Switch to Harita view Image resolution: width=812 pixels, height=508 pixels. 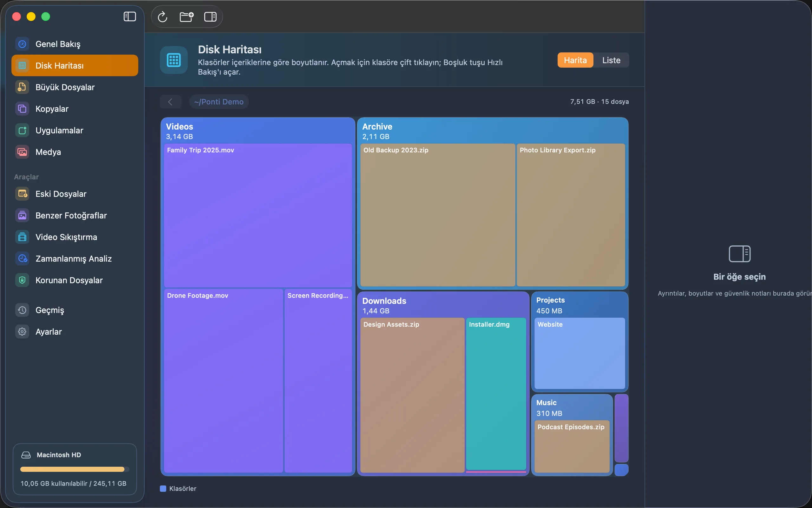pos(575,60)
